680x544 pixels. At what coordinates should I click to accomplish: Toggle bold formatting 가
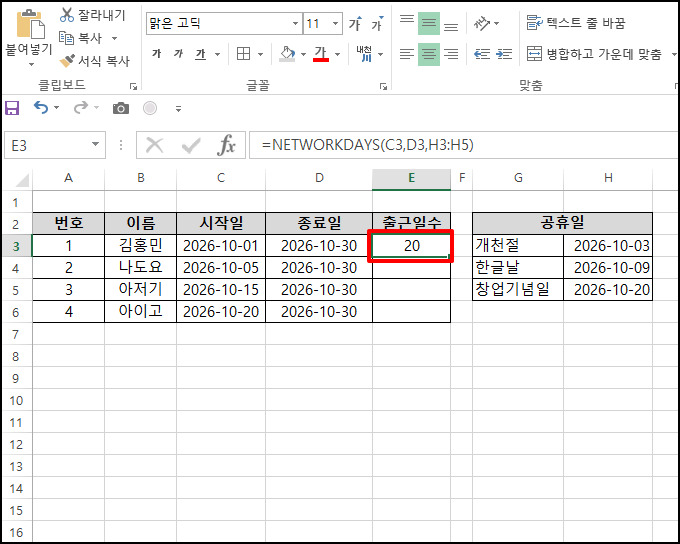(x=157, y=54)
